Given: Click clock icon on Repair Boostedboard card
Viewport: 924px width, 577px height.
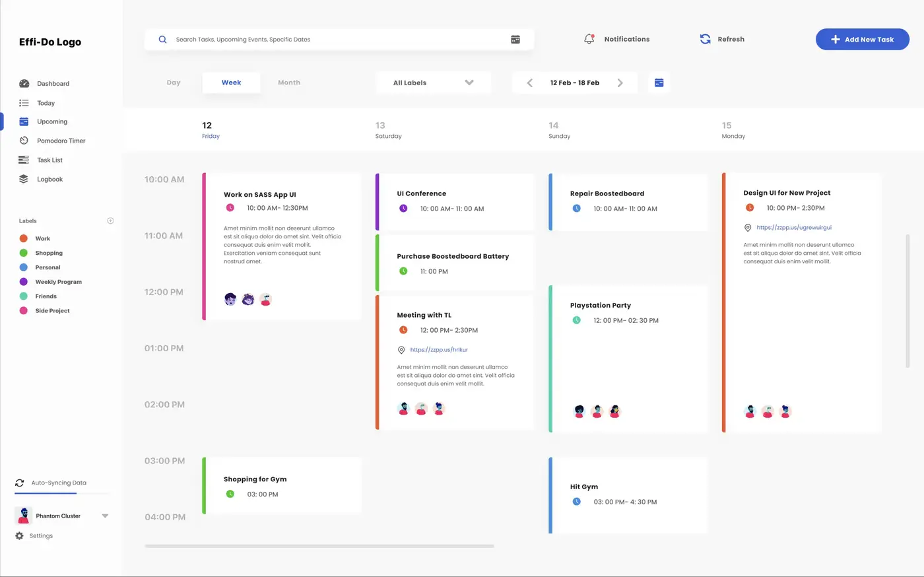Looking at the screenshot, I should [x=576, y=209].
